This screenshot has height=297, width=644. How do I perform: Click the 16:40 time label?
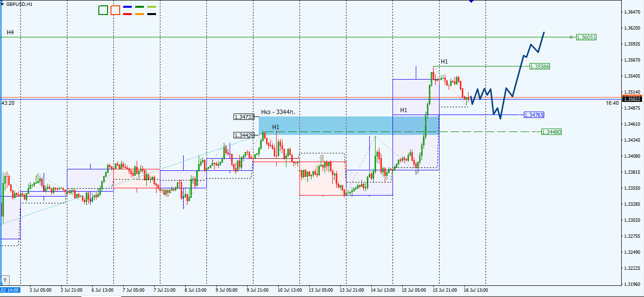[612, 103]
